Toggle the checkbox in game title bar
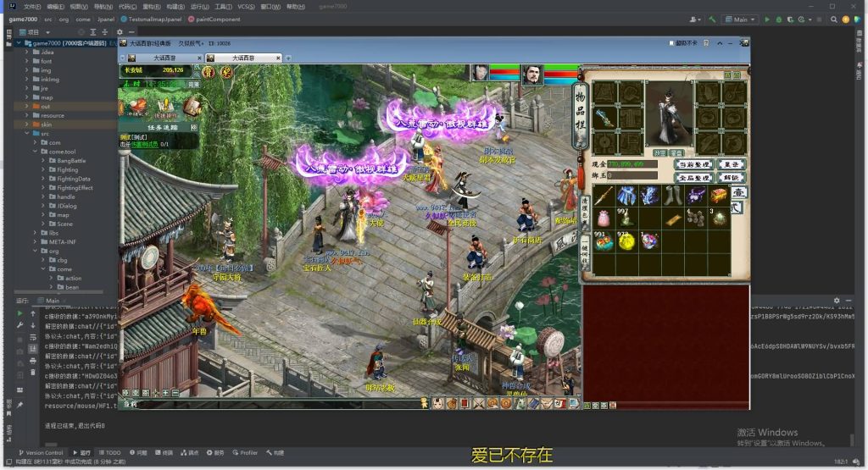This screenshot has width=868, height=470. (673, 43)
